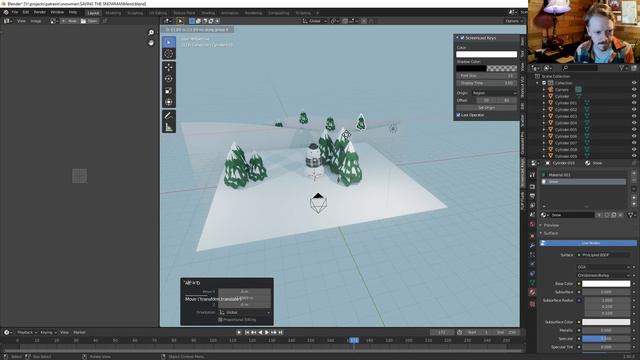Open the Options dropdown in viewport header
The height and width of the screenshot is (360, 640).
pyautogui.click(x=513, y=21)
